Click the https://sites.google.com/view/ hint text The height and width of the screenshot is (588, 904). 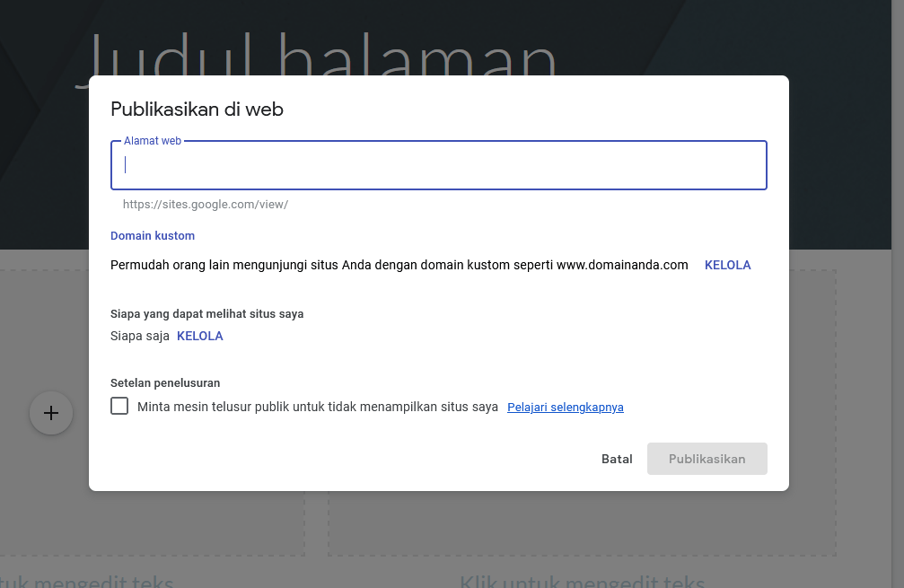coord(206,204)
